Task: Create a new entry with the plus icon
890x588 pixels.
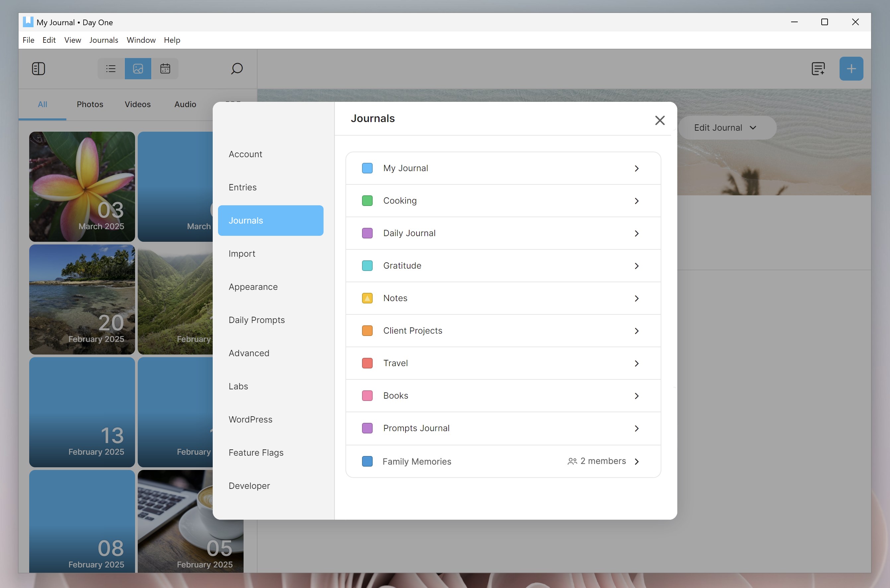Action: click(x=851, y=69)
